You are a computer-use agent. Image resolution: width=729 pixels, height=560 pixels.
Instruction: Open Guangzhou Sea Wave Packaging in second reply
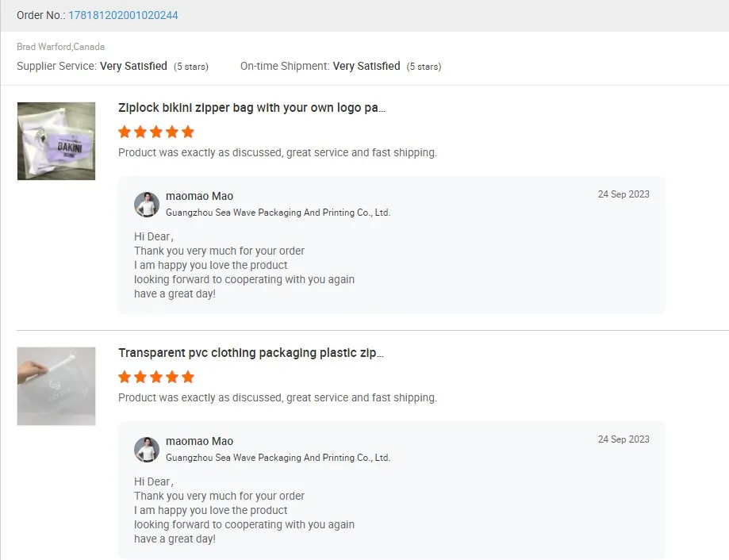pos(278,458)
